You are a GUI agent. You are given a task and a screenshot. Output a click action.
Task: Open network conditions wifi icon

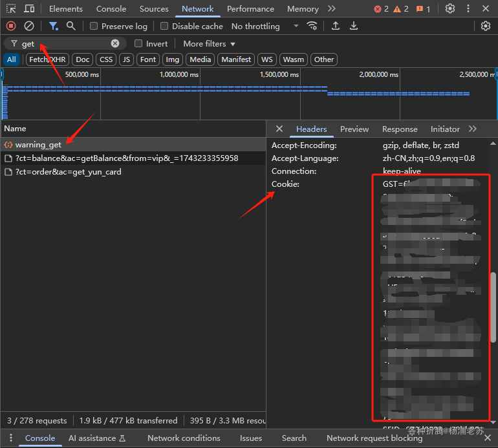click(312, 26)
